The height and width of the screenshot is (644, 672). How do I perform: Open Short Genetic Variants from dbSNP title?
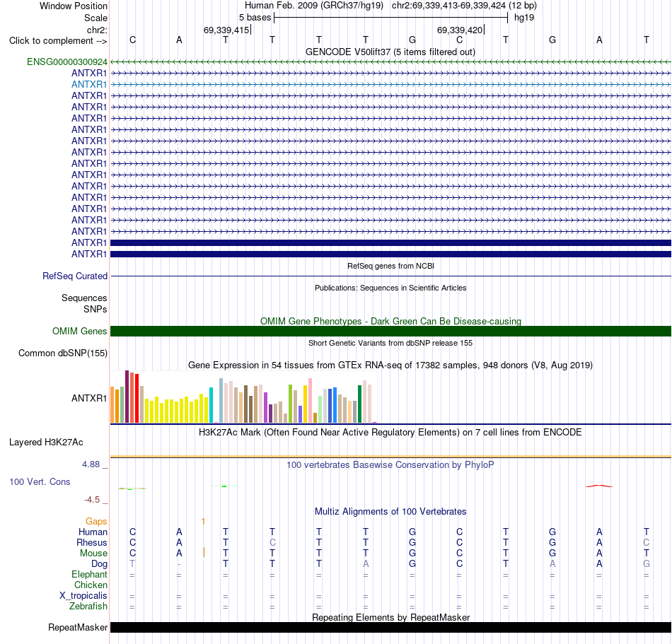(x=390, y=343)
